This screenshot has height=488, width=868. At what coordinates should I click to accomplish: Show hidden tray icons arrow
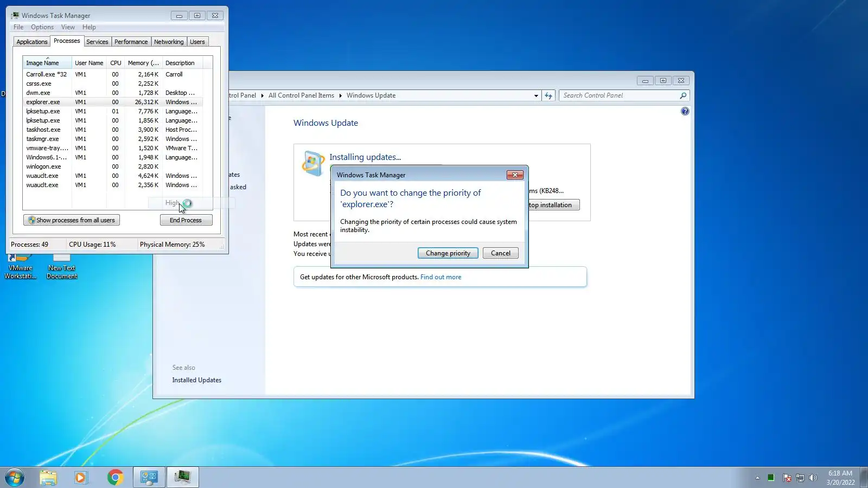tap(757, 478)
